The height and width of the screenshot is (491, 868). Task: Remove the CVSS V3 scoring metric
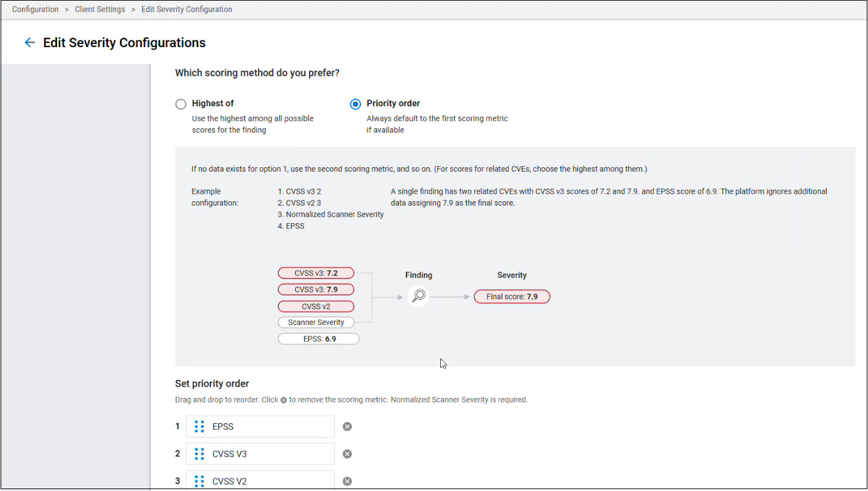tap(347, 454)
